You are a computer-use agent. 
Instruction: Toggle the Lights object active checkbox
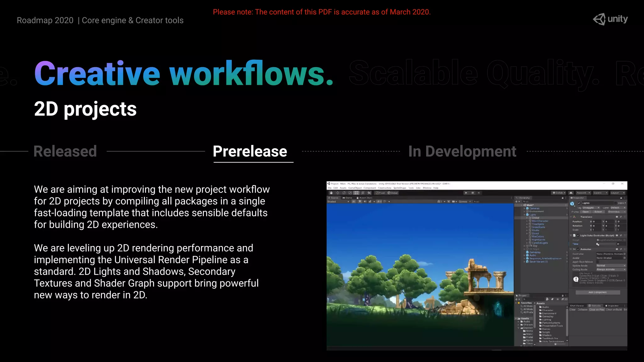tap(579, 203)
